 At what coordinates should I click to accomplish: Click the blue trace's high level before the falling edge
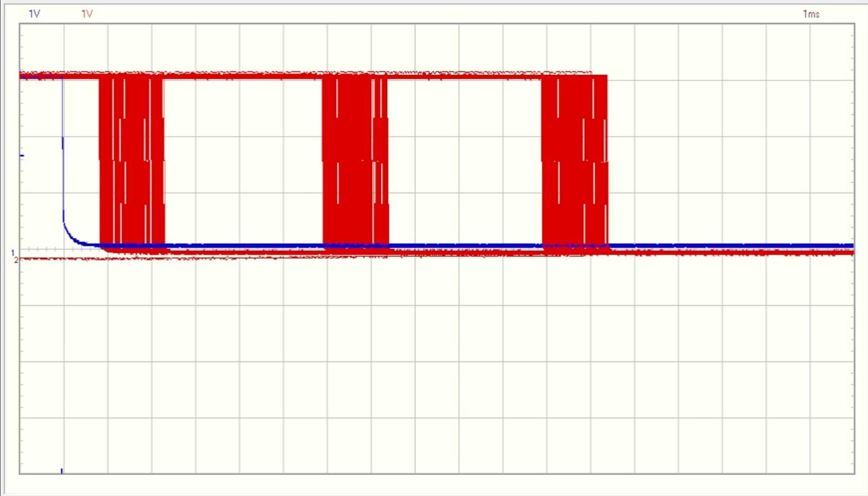pos(41,77)
